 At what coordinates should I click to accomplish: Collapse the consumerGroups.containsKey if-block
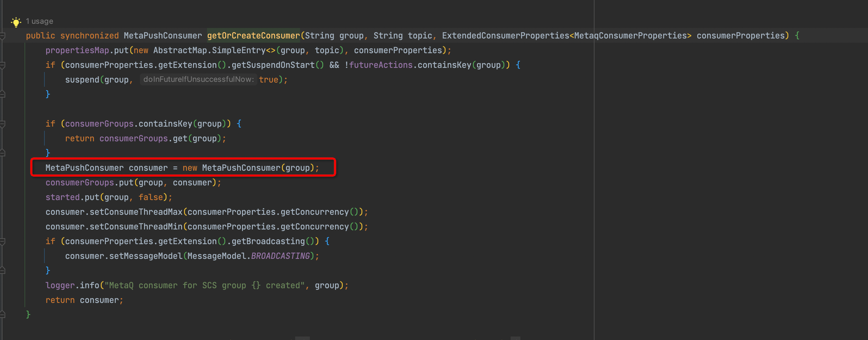coord(2,124)
